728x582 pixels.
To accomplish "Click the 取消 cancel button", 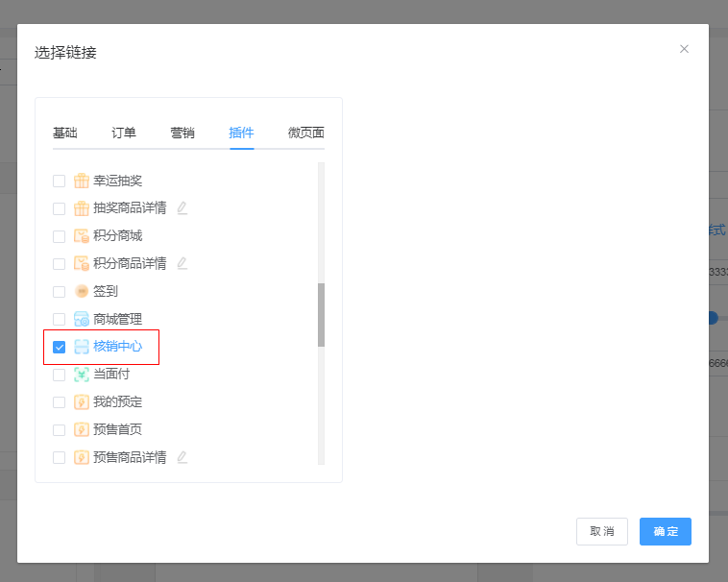I will coord(602,531).
